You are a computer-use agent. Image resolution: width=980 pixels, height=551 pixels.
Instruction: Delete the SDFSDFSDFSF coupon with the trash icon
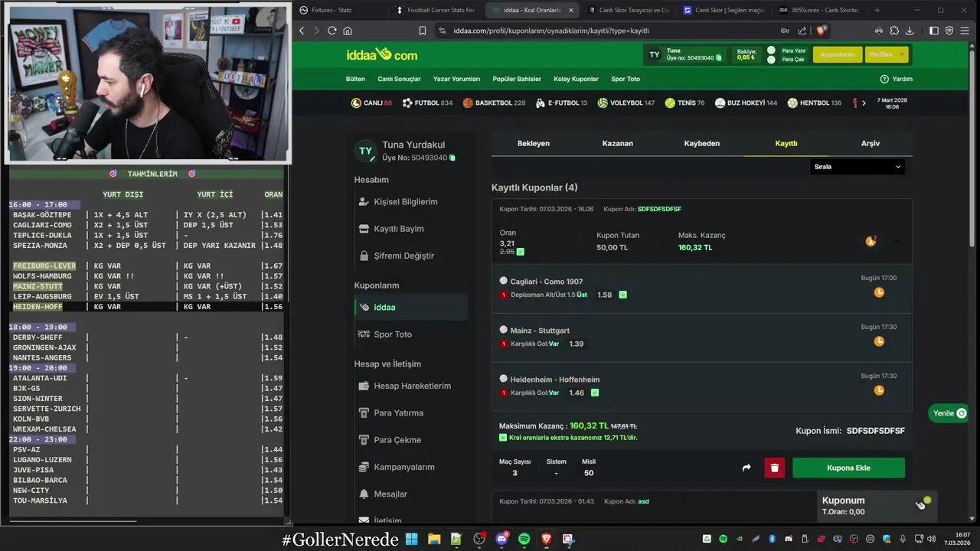coord(774,468)
